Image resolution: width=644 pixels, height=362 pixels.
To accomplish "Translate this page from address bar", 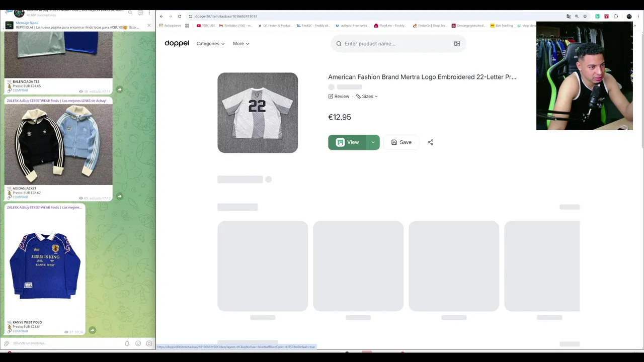I will point(569,16).
